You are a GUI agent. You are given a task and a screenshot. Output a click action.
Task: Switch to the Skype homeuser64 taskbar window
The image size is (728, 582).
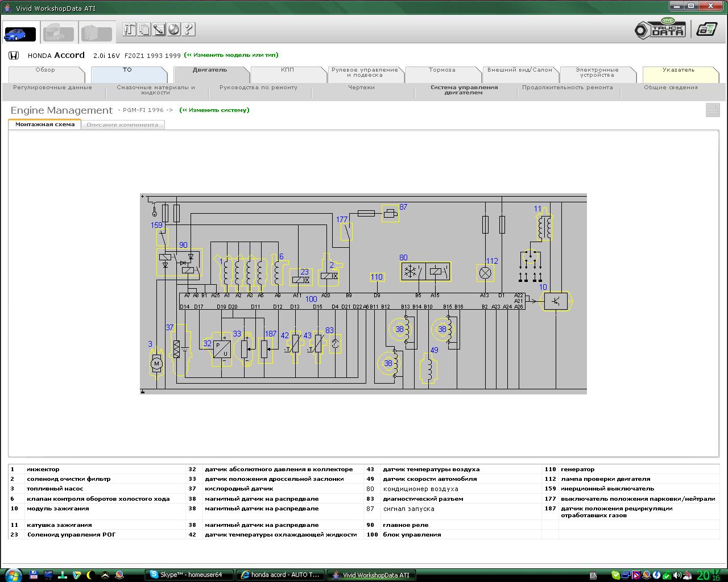click(x=189, y=575)
